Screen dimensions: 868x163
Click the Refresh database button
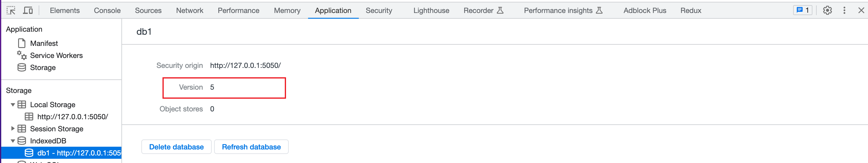pyautogui.click(x=251, y=147)
